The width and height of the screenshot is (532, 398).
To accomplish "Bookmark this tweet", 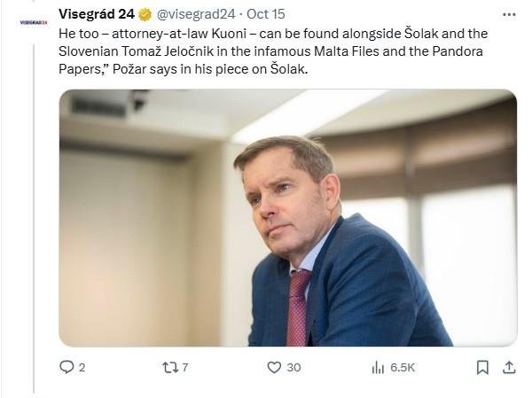I will coord(481,367).
